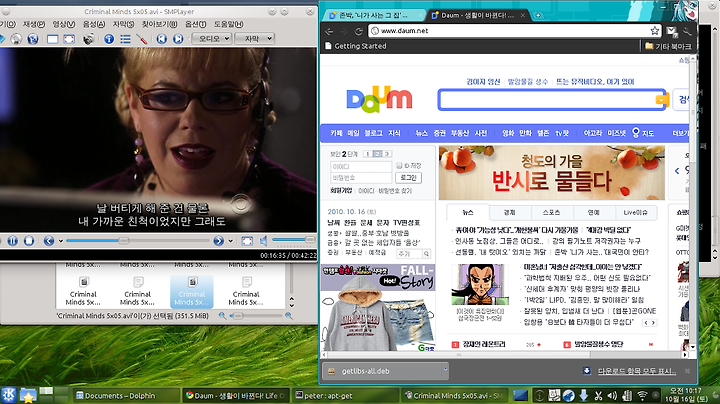Click the previous track icon in SMPlayer toolbar
This screenshot has height=404, width=720.
[162, 39]
